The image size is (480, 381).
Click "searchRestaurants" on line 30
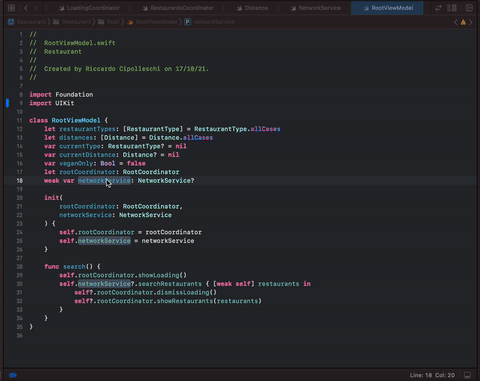click(x=170, y=284)
